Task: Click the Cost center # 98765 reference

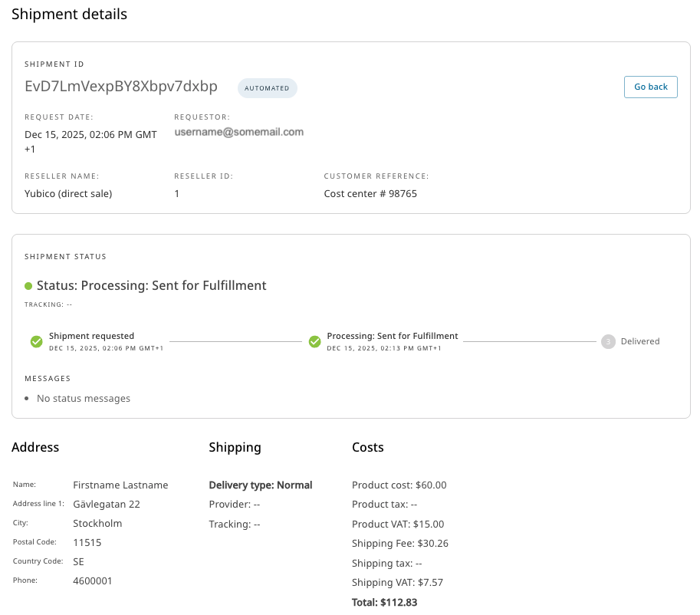Action: click(x=370, y=194)
